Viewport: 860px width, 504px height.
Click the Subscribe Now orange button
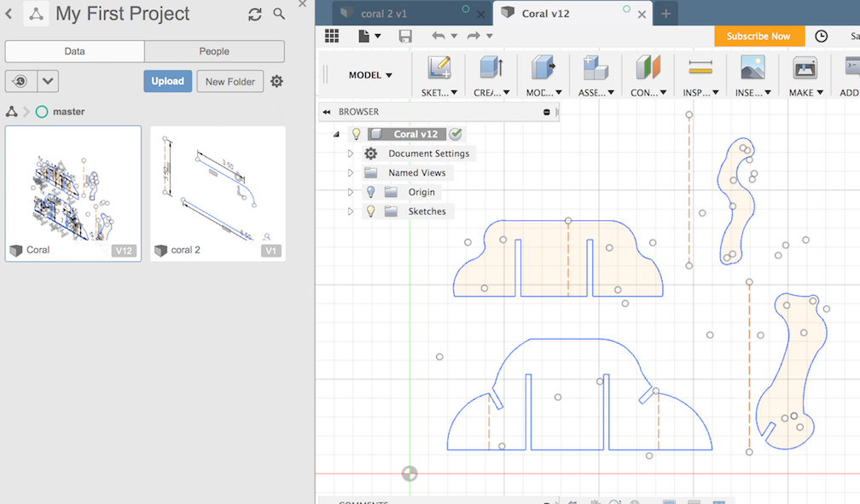coord(758,36)
